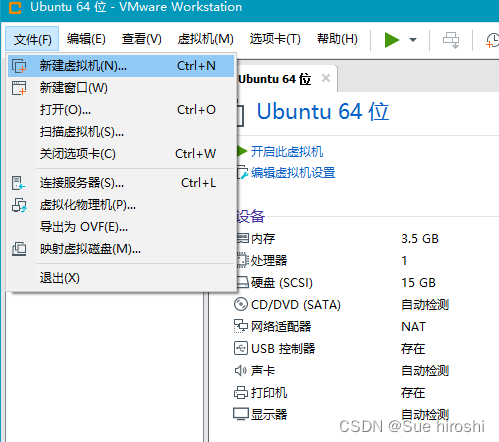Choose 映射虚拟磁盘(M)... menu entry
The image size is (499, 442).
121,249
